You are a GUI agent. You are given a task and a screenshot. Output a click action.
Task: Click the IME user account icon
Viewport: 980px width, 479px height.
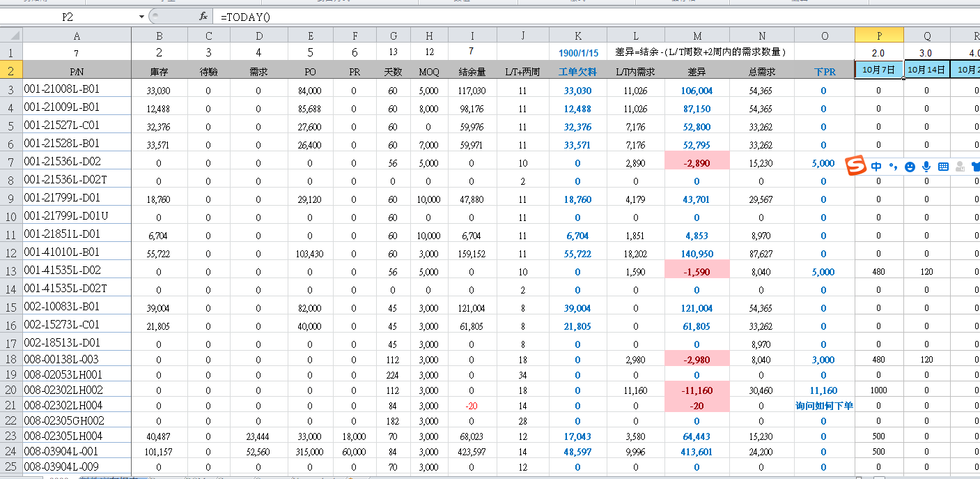(x=960, y=167)
